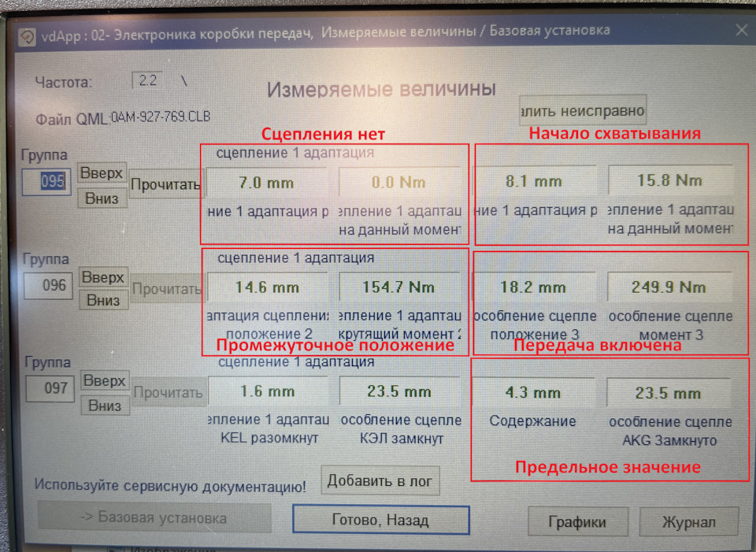Click the AKG Замкнуто label
The image size is (756, 552).
pyautogui.click(x=669, y=440)
